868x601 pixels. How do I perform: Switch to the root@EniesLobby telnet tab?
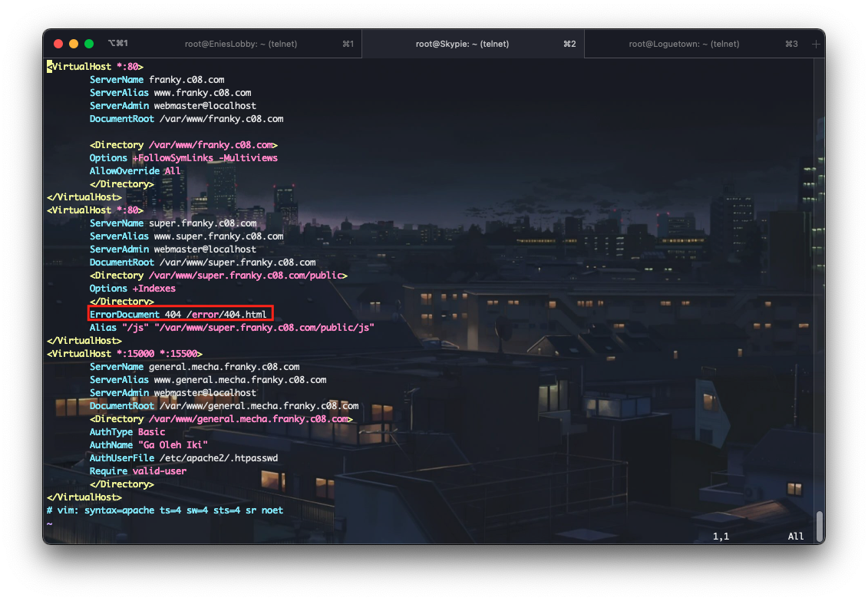click(241, 44)
